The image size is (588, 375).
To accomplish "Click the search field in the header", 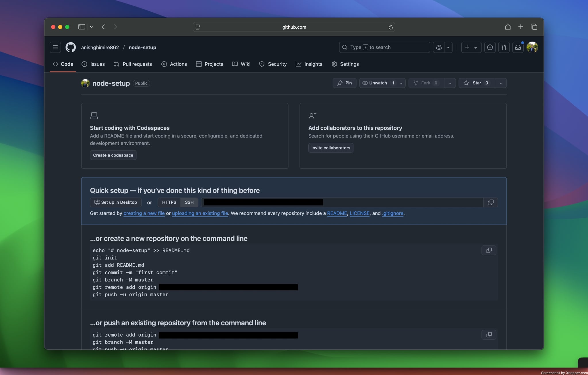I will pyautogui.click(x=384, y=47).
